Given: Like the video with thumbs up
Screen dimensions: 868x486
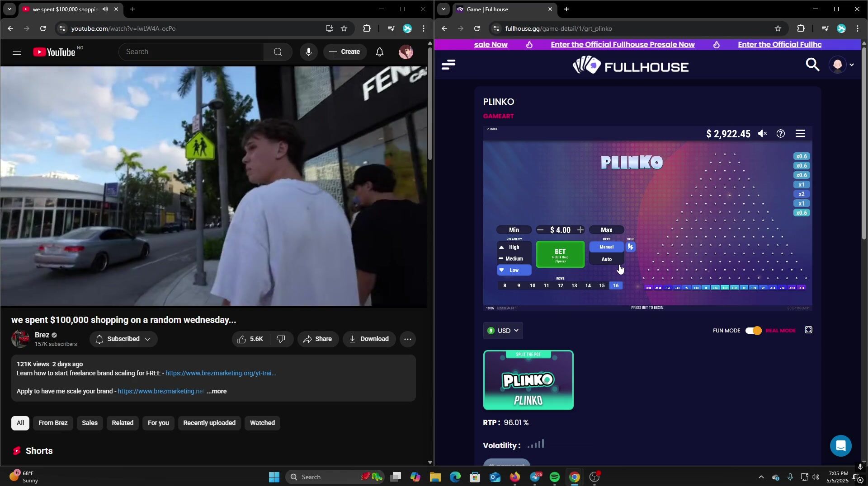Looking at the screenshot, I should 250,339.
